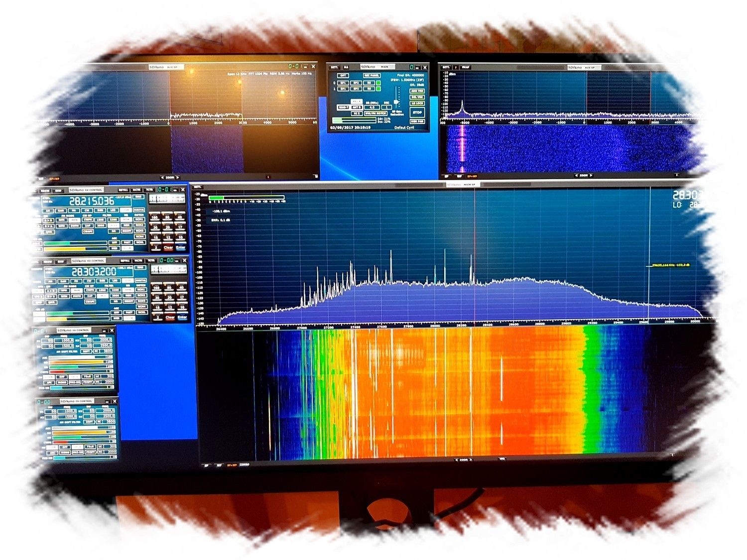Select FM mode in the 28.303.200 RX Control
Image resolution: width=747 pixels, height=560 pixels.
76,281
